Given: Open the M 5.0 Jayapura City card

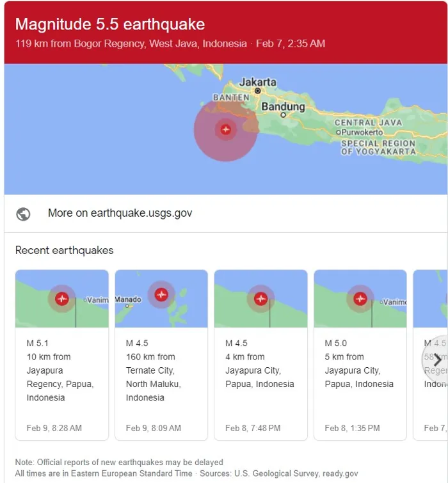Looking at the screenshot, I should 360,355.
